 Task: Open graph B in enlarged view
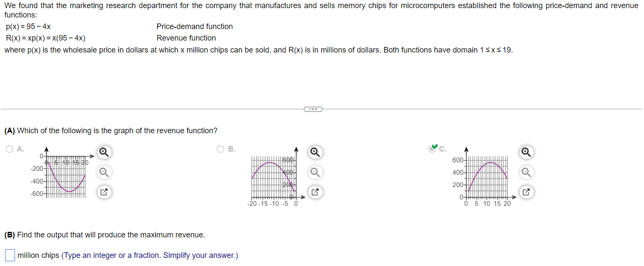[315, 192]
